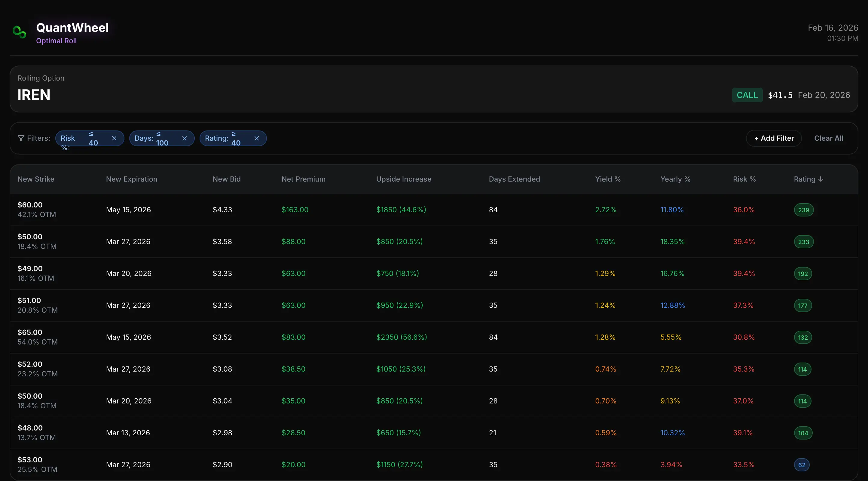The height and width of the screenshot is (481, 868).
Task: Click the 30.8% risk value
Action: click(x=744, y=337)
